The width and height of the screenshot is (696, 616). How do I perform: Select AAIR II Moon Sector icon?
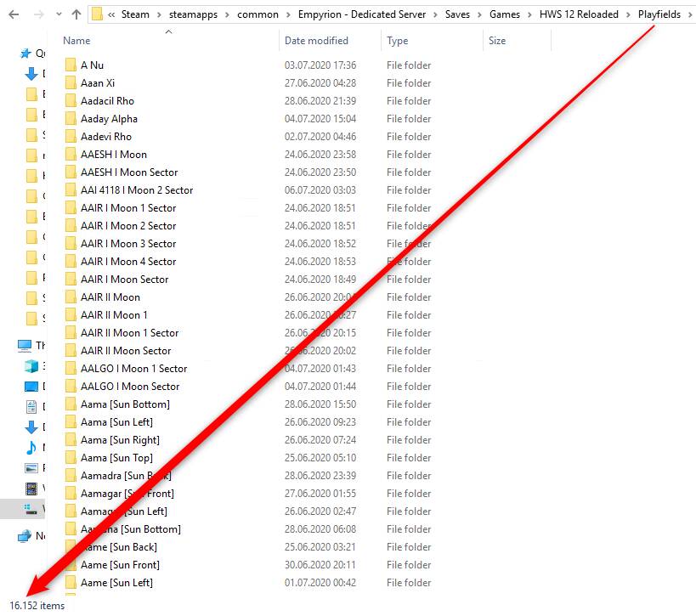point(71,350)
